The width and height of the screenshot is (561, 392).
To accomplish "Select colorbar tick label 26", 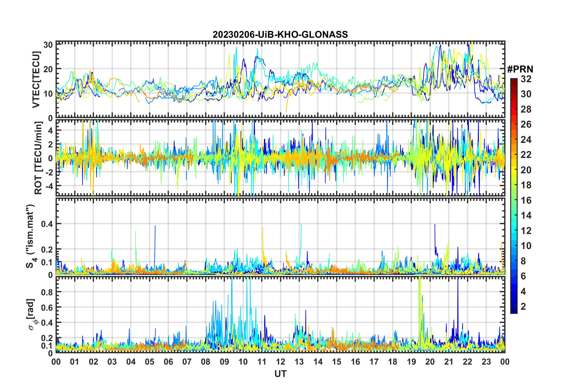I will click(526, 124).
